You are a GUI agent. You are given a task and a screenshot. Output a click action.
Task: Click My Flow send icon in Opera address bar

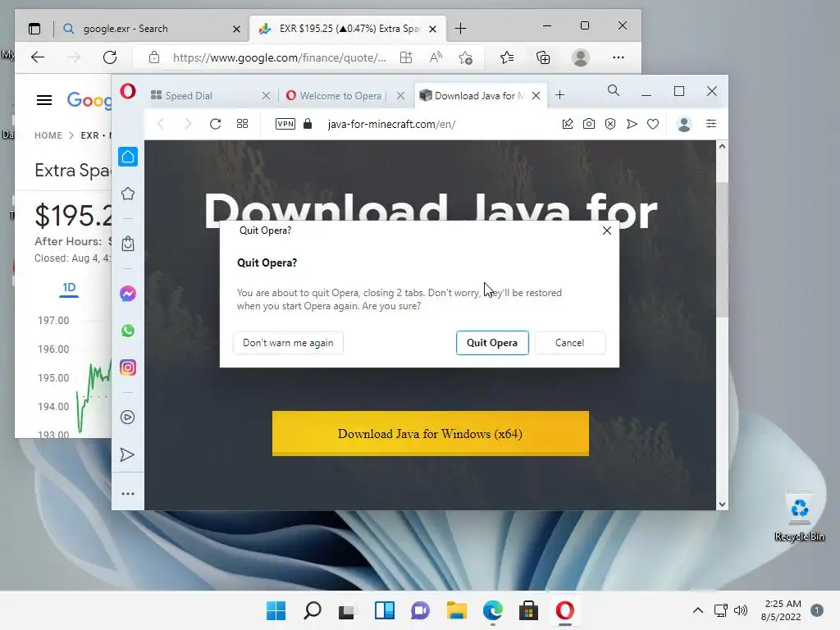click(x=632, y=124)
